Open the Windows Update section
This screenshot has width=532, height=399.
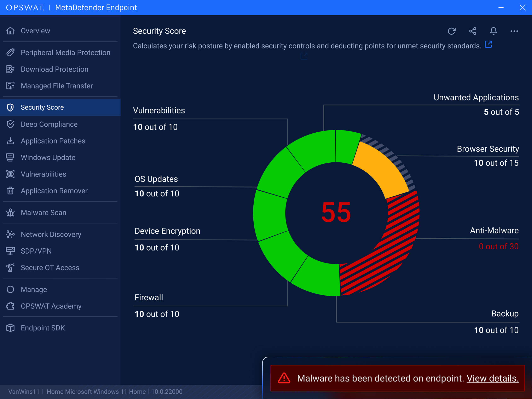pyautogui.click(x=48, y=157)
